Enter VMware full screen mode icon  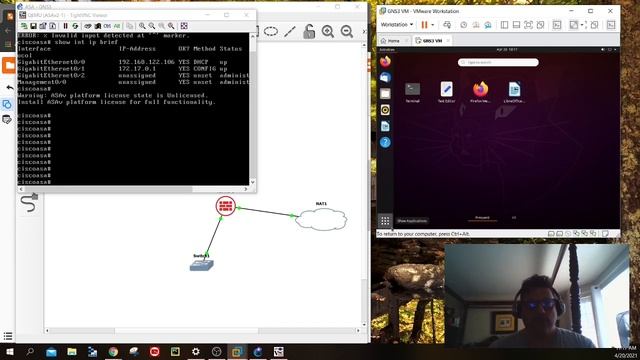(528, 25)
